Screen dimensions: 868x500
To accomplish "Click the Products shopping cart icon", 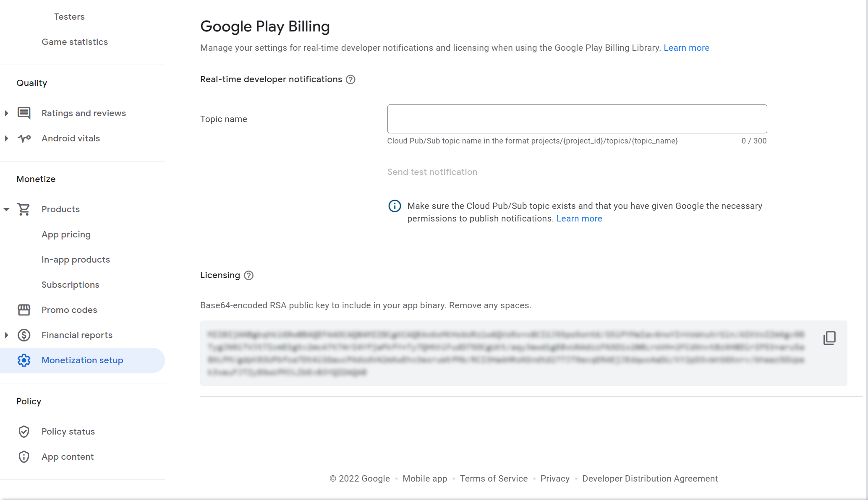I will coord(24,209).
